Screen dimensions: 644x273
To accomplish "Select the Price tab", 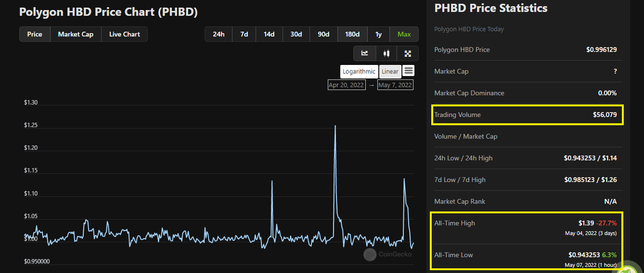I will [x=35, y=34].
